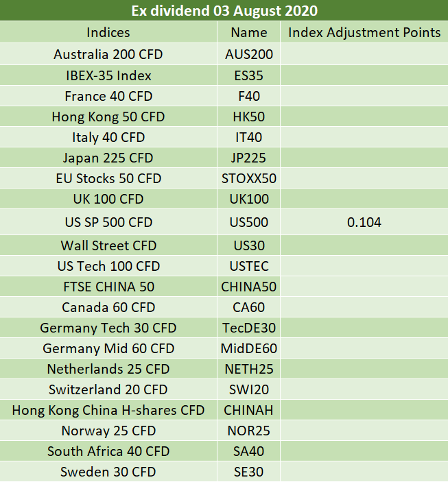Select the 0.104 adjustment value
This screenshot has width=448, height=482.
point(364,222)
